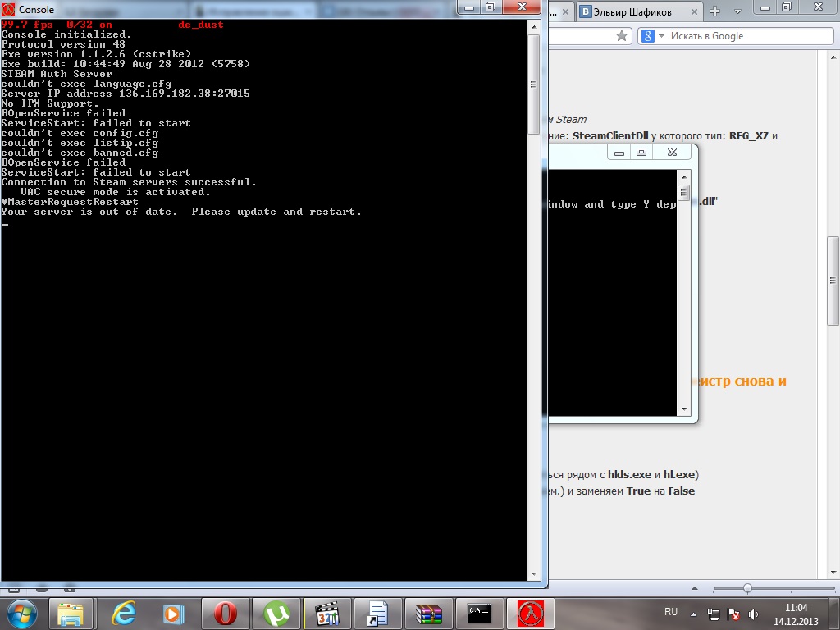This screenshot has width=840, height=630.
Task: Open the volume speaker tray icon
Action: tap(753, 614)
